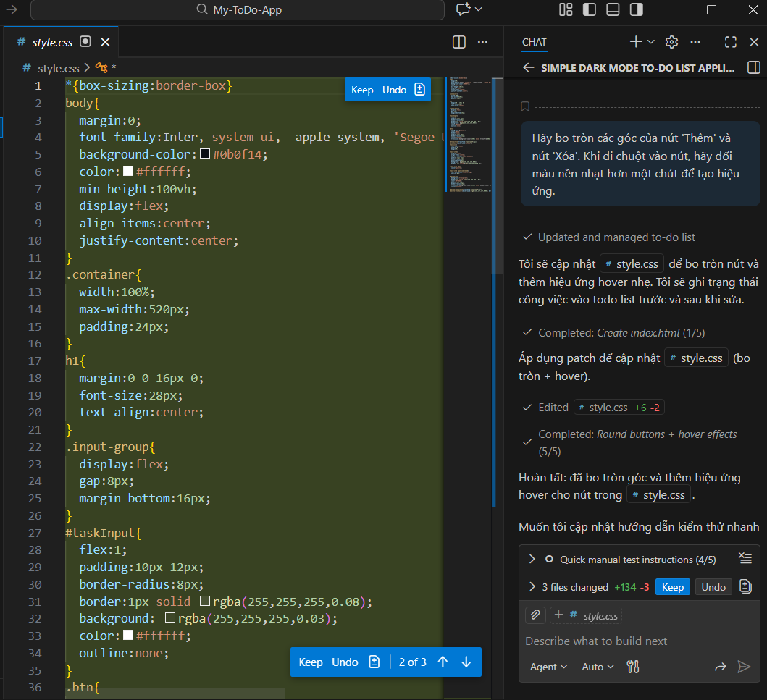Undo the three changed files
Screen dimensions: 767x700
click(x=713, y=586)
